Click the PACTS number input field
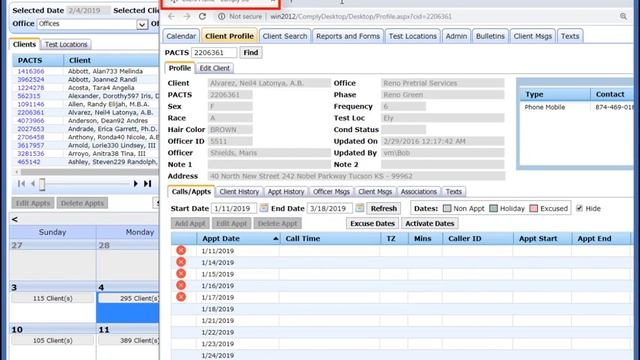The width and height of the screenshot is (640, 360). tap(214, 53)
